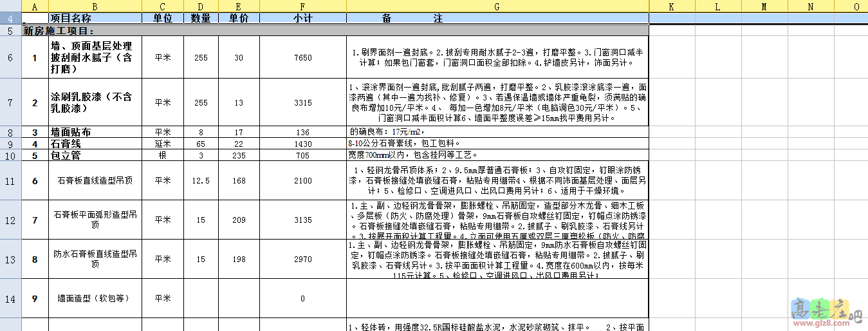Select row 14 using row header
The height and width of the screenshot is (331, 868).
point(10,299)
